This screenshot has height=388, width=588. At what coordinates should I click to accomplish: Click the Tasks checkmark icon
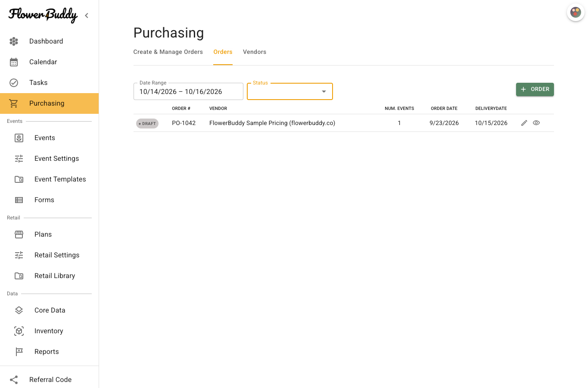pos(14,83)
